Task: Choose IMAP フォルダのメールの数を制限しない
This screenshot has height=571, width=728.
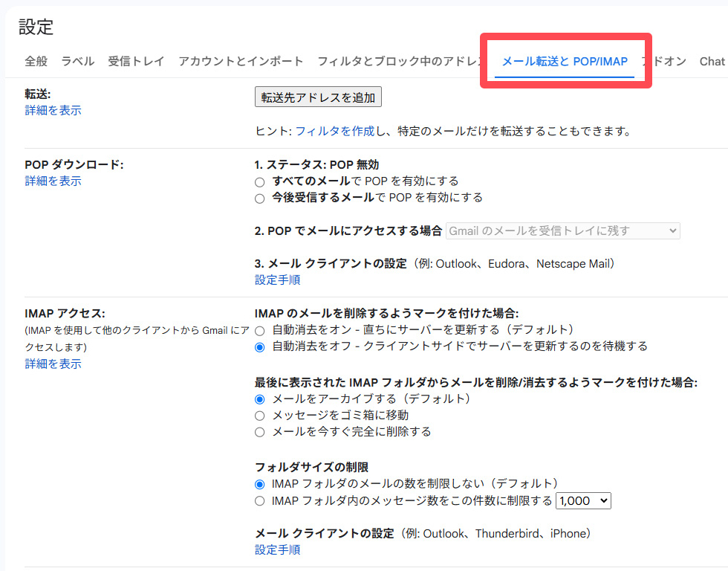Action: pos(259,485)
